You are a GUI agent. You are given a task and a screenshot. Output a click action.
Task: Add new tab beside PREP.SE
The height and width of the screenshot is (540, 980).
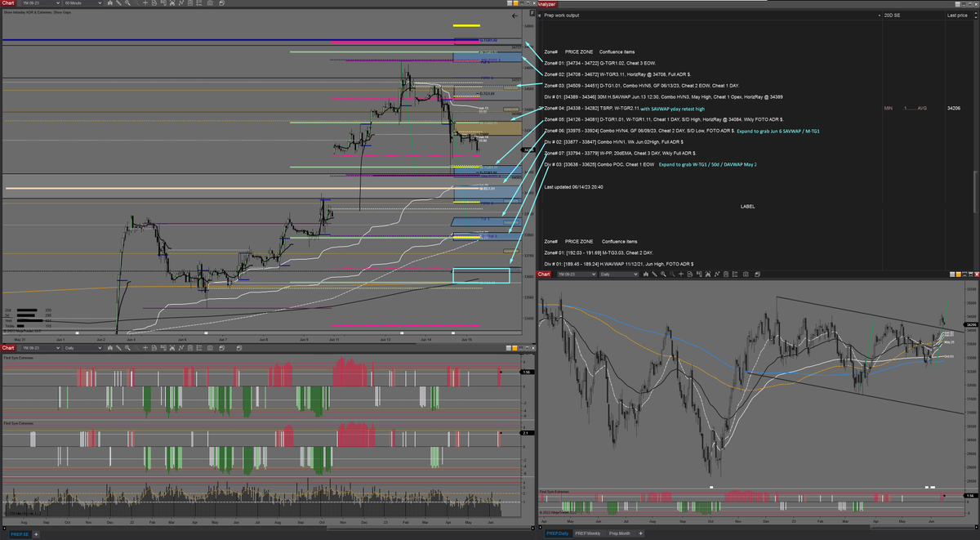[36, 533]
